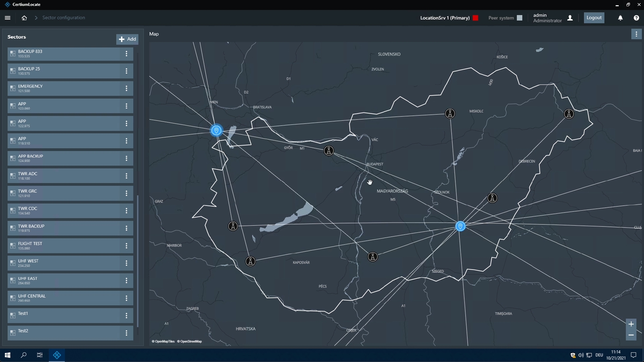Open the hamburger navigation menu
644x362 pixels.
coord(7,18)
